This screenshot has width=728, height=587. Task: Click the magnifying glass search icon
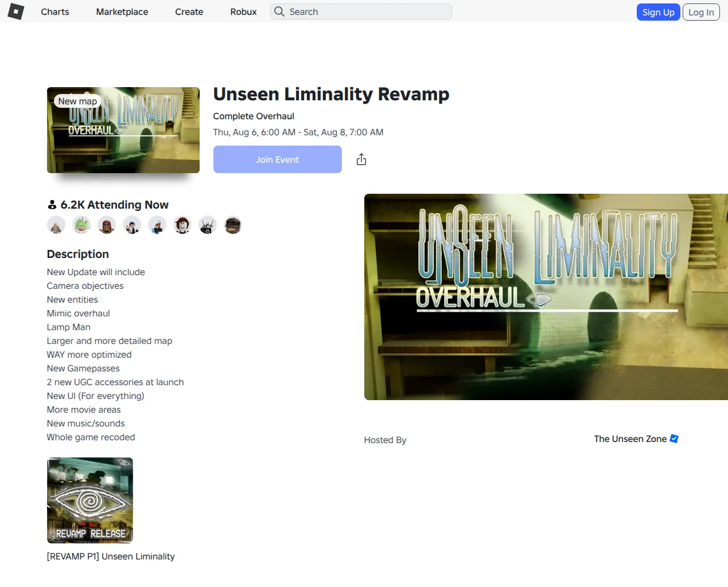pyautogui.click(x=279, y=11)
